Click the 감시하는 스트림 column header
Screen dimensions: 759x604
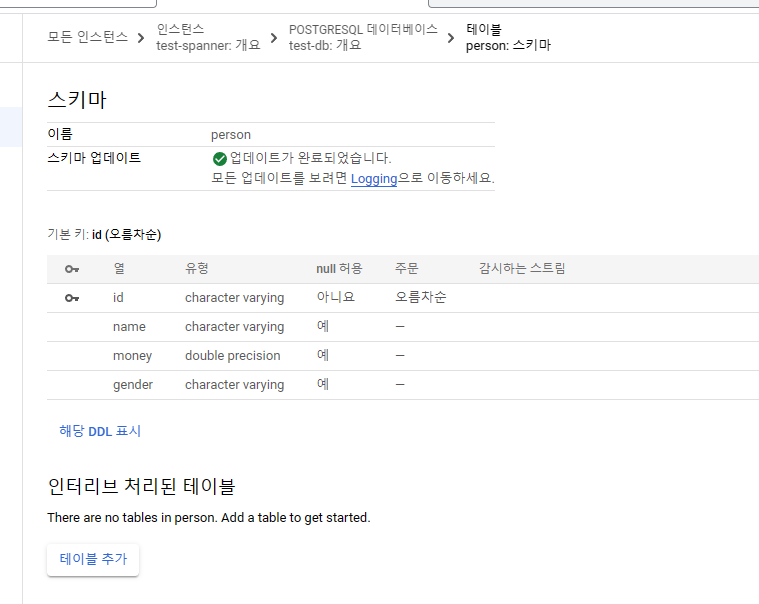point(522,269)
